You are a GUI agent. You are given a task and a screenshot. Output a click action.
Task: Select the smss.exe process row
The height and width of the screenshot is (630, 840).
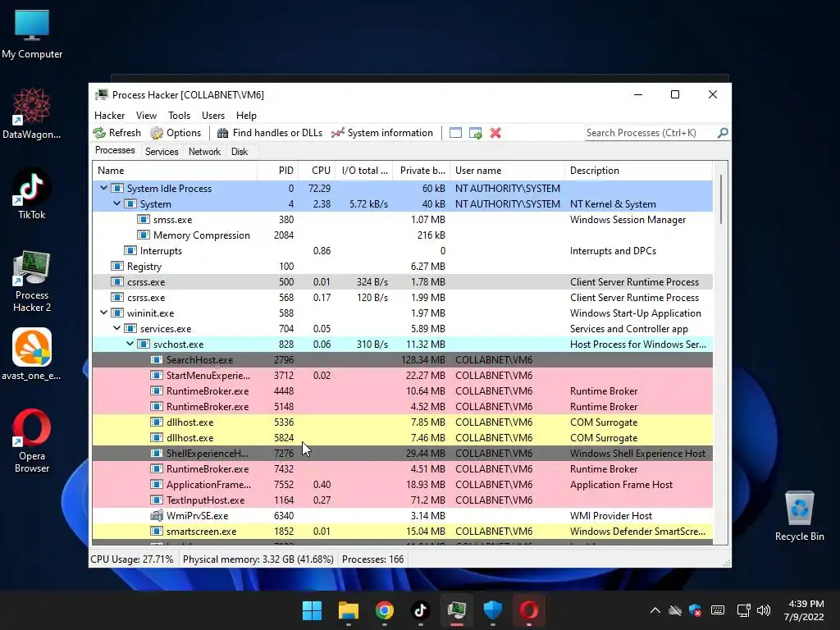point(402,220)
